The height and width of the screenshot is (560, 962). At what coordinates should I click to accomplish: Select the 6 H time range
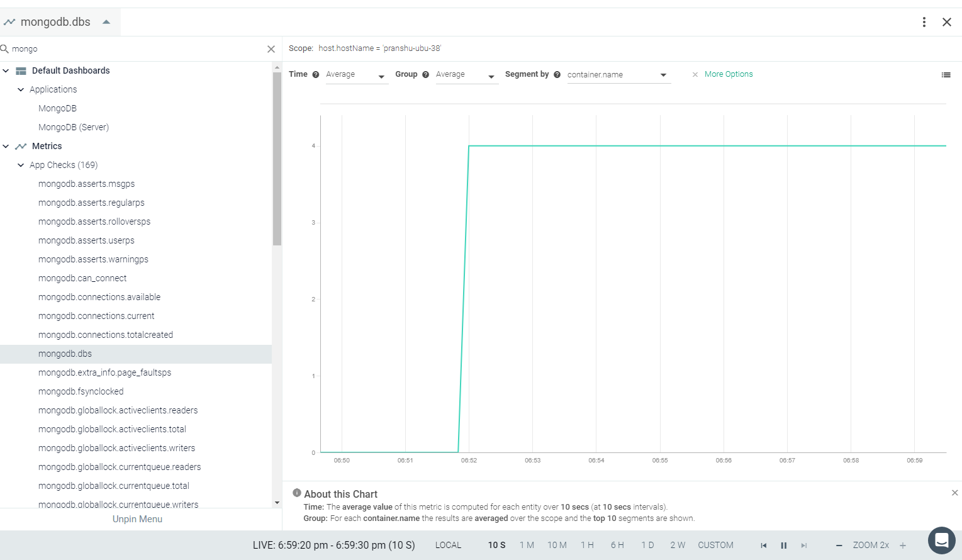coord(617,546)
